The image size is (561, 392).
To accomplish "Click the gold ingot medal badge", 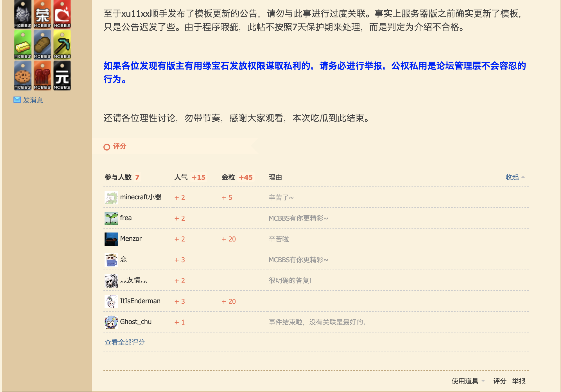I will coord(23,44).
